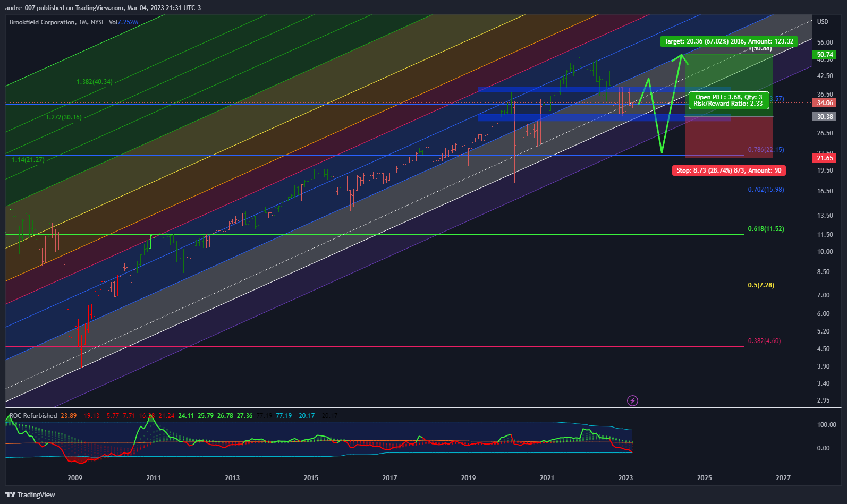
Task: Click the 26.50 price axis value
Action: (x=825, y=133)
